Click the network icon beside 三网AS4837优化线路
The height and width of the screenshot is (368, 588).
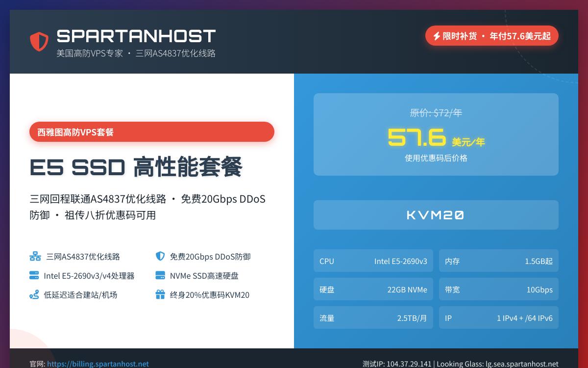coord(35,256)
